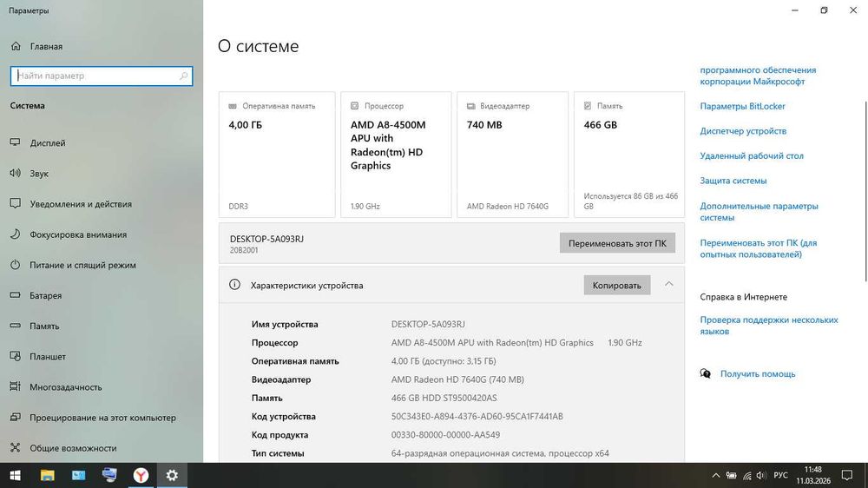The height and width of the screenshot is (488, 868).
Task: Open File Explorer from taskbar
Action: [x=47, y=475]
